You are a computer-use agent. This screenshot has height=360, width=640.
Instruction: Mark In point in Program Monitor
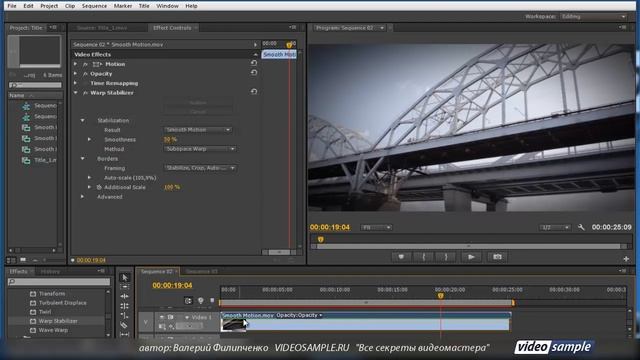424,257
